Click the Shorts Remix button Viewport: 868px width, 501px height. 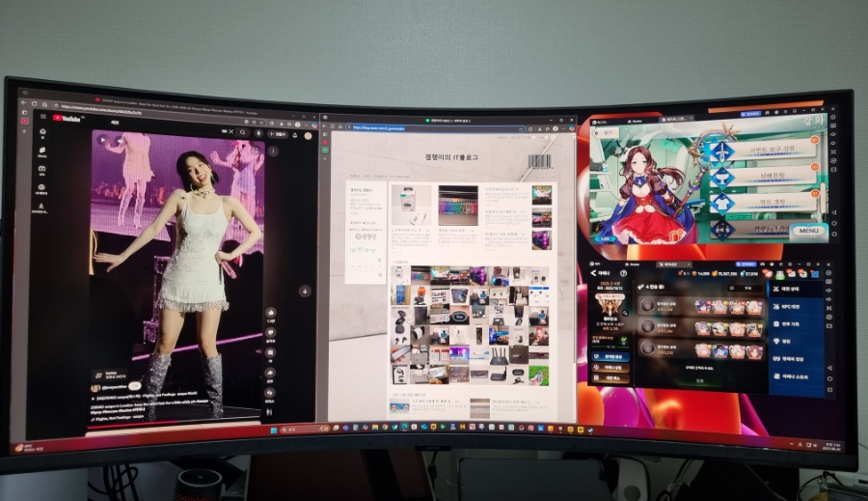[270, 393]
